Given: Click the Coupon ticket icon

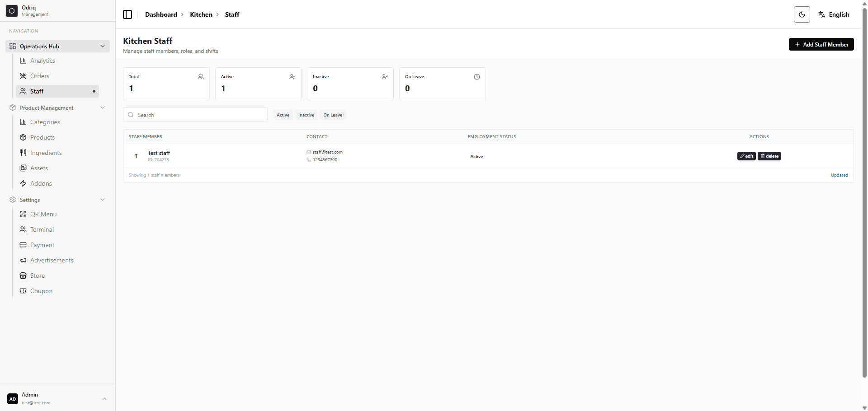Looking at the screenshot, I should click(23, 291).
